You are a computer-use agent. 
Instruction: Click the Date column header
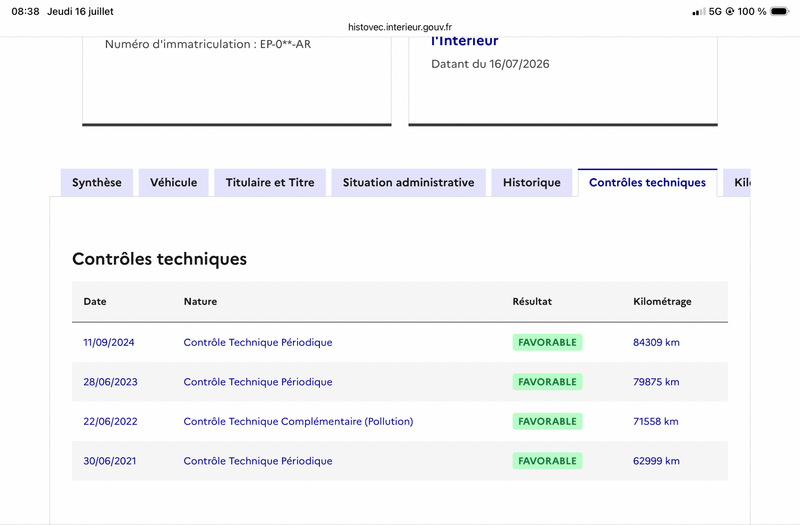point(95,302)
